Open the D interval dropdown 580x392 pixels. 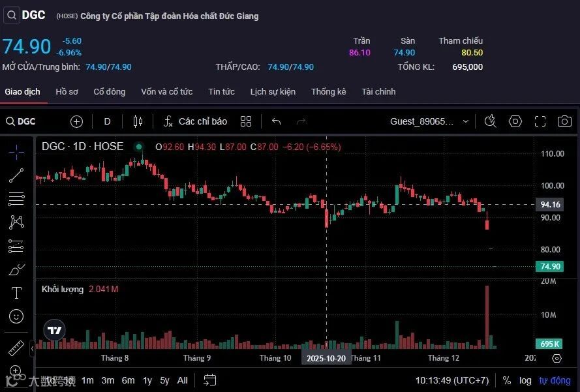107,122
